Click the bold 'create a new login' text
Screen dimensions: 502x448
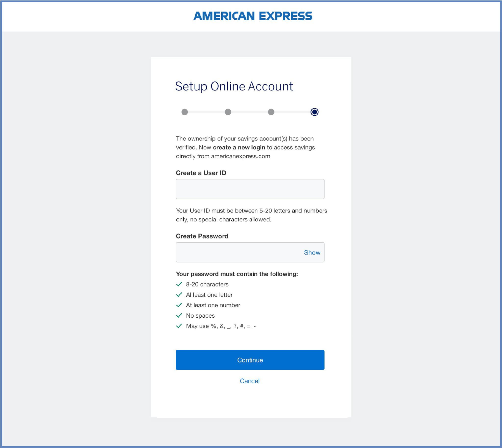click(239, 148)
